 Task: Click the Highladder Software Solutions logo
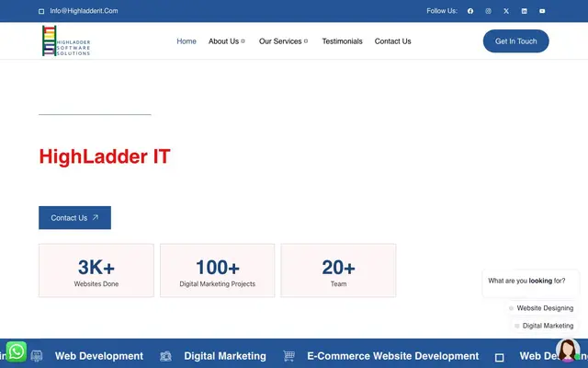66,40
